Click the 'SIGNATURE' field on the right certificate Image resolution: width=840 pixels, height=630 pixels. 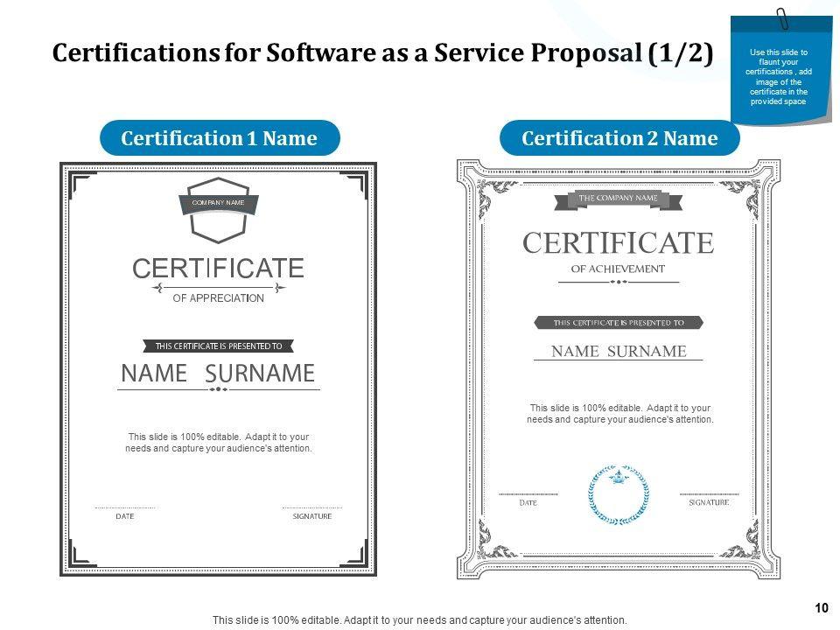(710, 502)
